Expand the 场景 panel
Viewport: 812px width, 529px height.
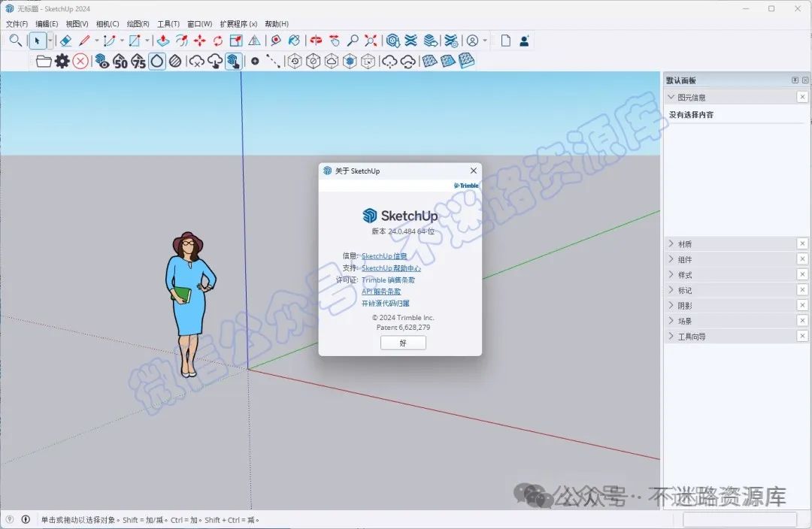click(671, 320)
